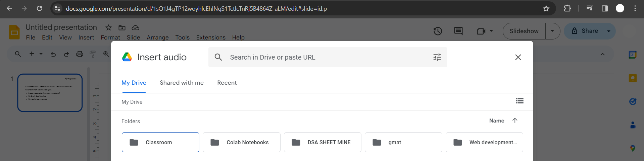644x161 pixels.
Task: Switch to Shared with me tab
Action: [x=182, y=83]
